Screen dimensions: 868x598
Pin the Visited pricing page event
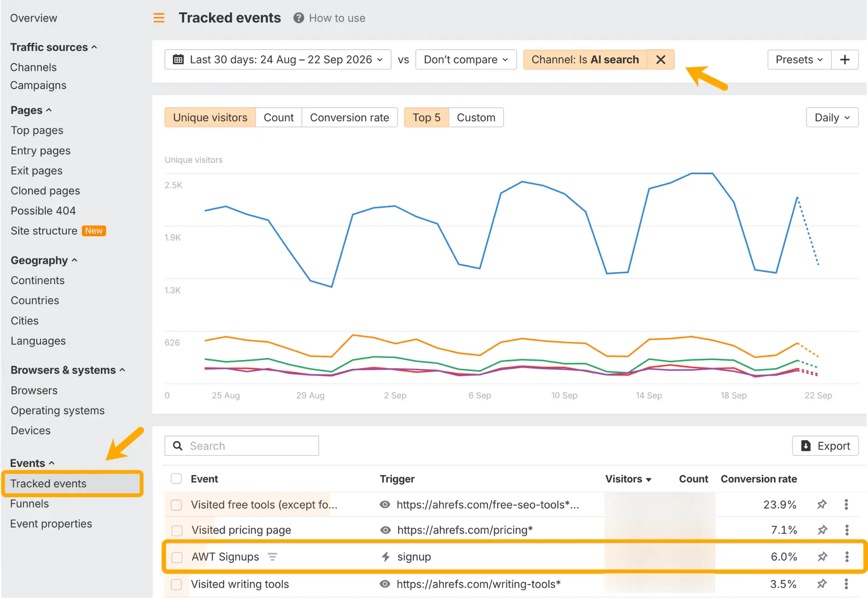point(822,530)
